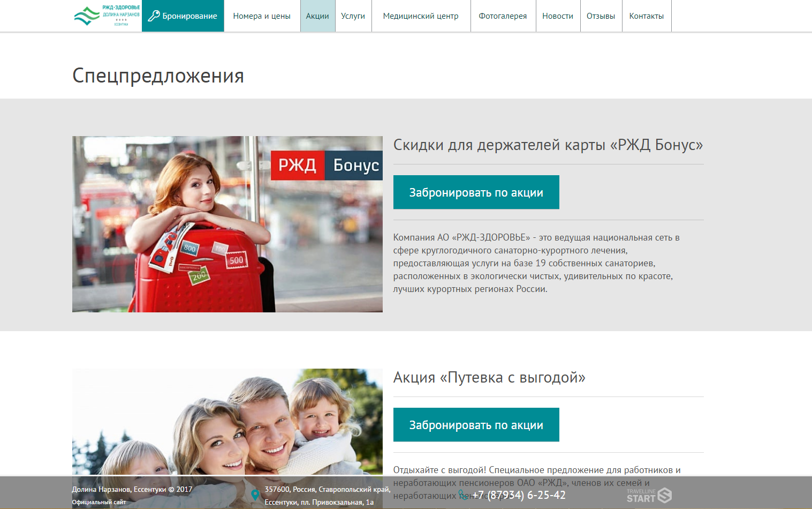Open the Контакты menu item

pos(647,16)
